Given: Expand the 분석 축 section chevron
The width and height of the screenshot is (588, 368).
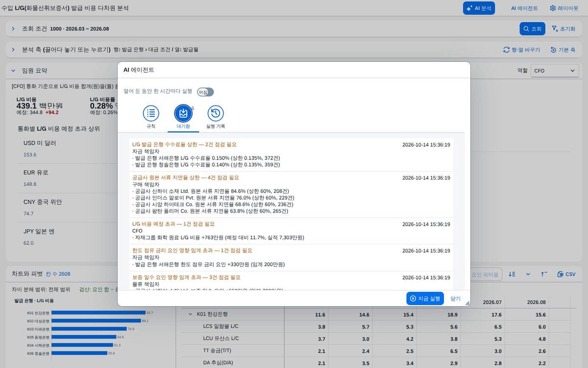Looking at the screenshot, I should pos(13,50).
